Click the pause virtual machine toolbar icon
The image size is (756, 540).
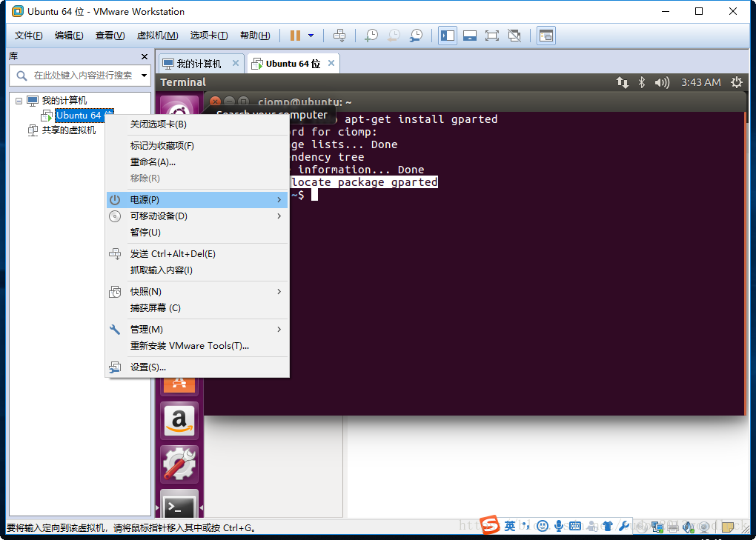tap(295, 35)
